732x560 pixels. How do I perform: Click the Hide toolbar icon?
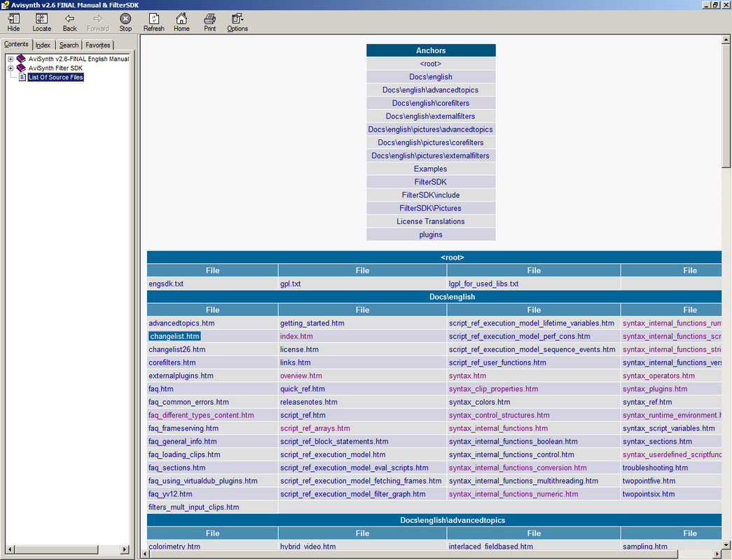tap(13, 22)
